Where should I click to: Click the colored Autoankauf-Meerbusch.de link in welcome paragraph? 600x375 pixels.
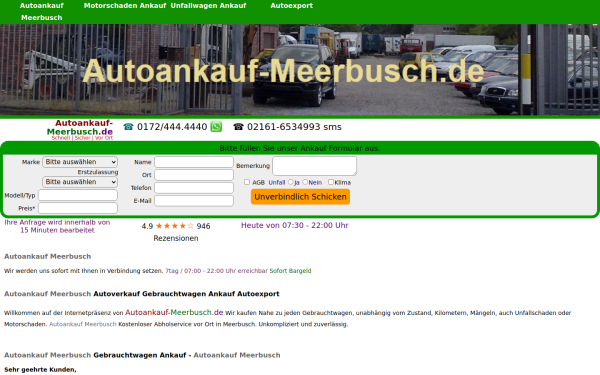click(x=174, y=312)
